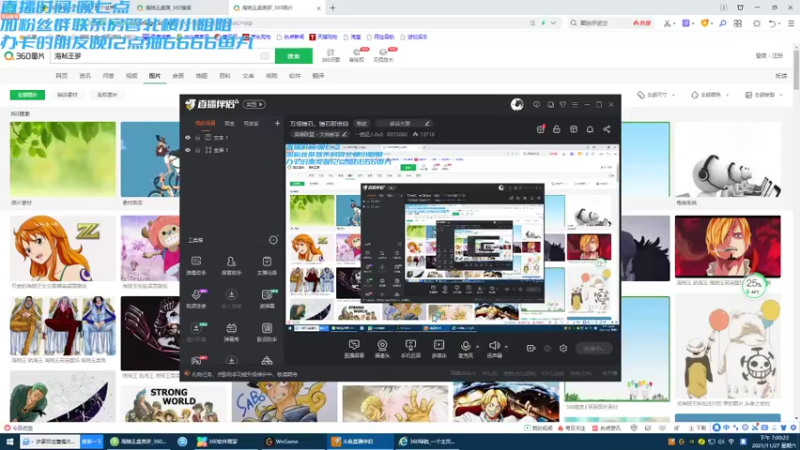Expand the 全部类型 type dropdown

click(764, 95)
